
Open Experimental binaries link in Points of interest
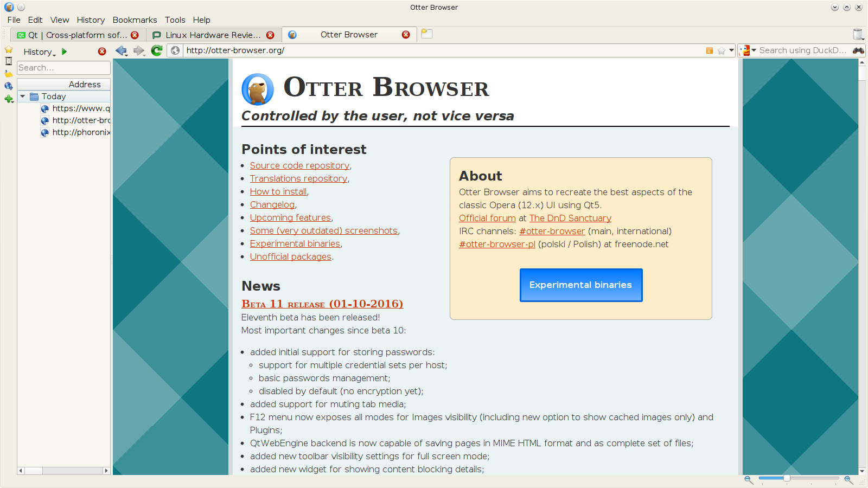coord(295,244)
